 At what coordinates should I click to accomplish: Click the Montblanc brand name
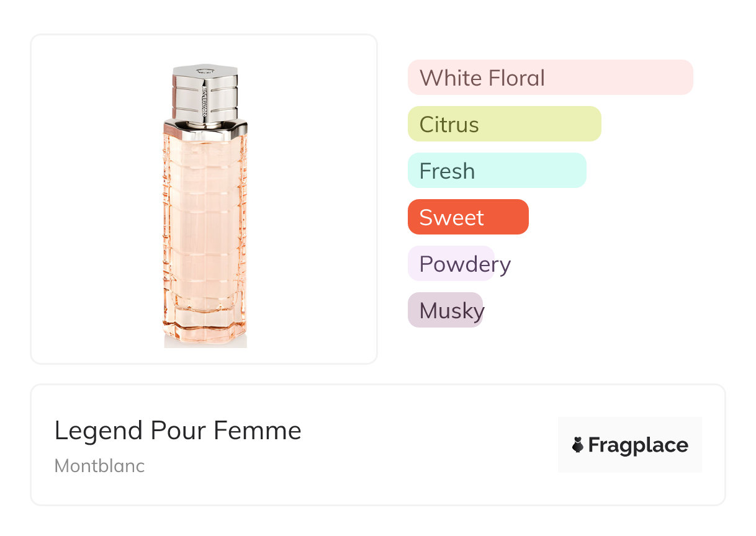[99, 466]
